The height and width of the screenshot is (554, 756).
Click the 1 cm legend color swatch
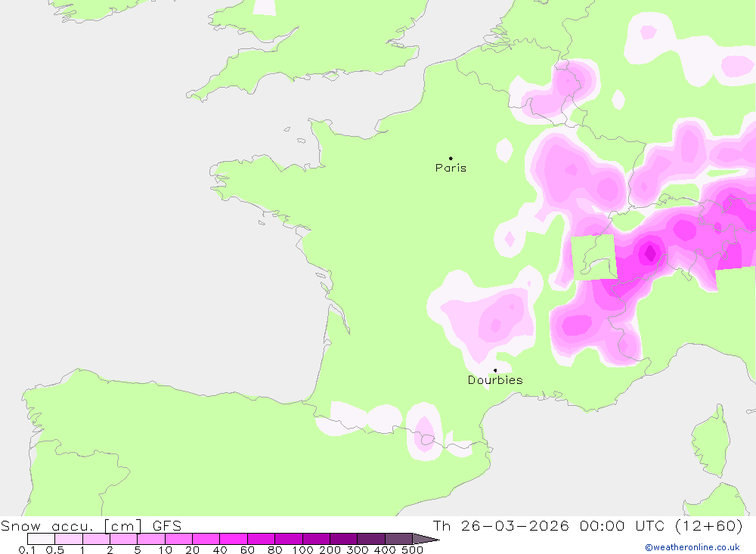96,539
